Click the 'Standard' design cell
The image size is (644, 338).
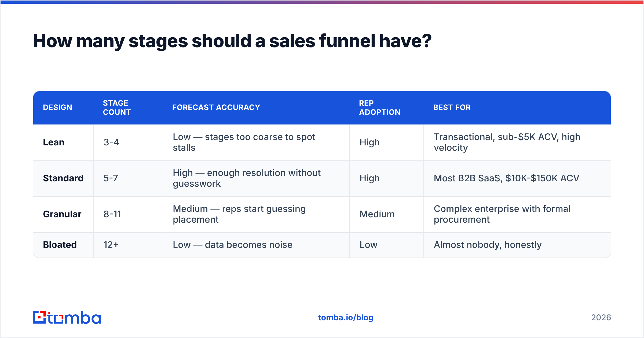(63, 178)
